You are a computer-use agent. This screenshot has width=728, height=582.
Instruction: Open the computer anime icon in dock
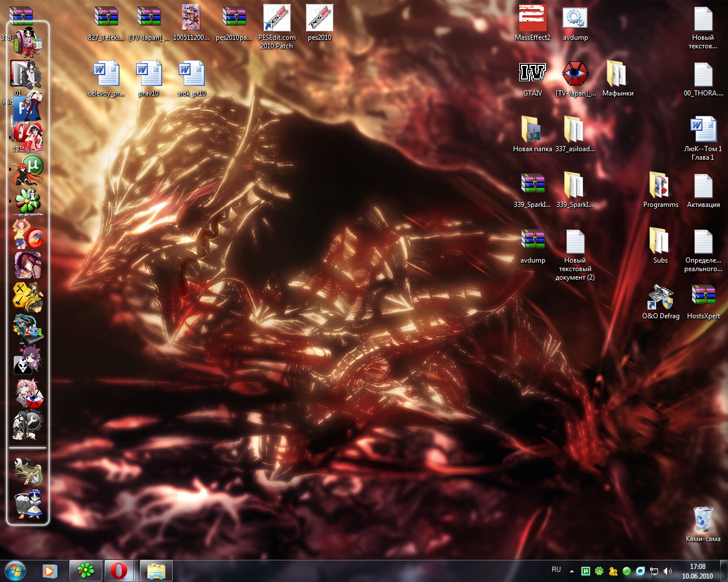tap(27, 330)
